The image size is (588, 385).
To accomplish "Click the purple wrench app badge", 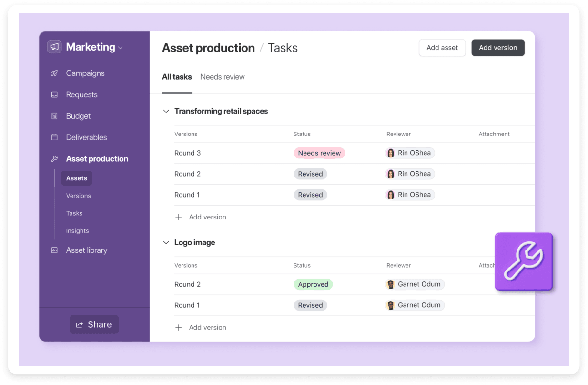I will coord(523,261).
